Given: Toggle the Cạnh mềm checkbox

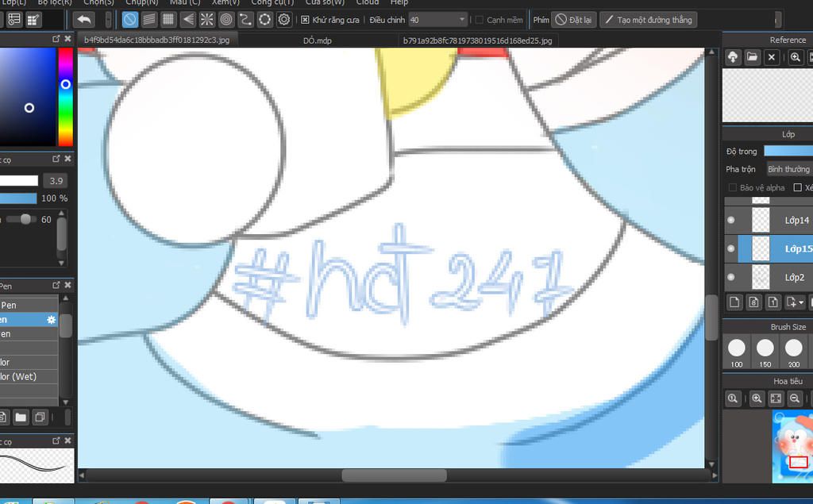Looking at the screenshot, I should pyautogui.click(x=479, y=20).
